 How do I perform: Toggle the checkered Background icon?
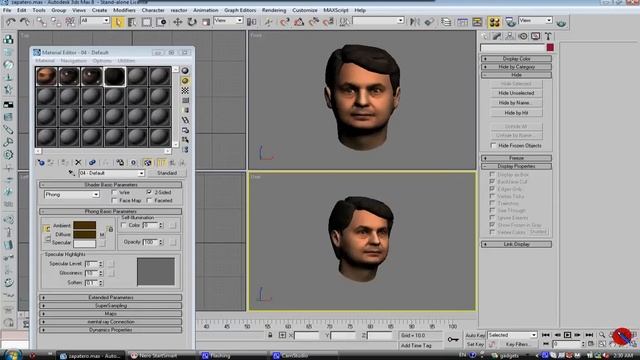(x=185, y=91)
